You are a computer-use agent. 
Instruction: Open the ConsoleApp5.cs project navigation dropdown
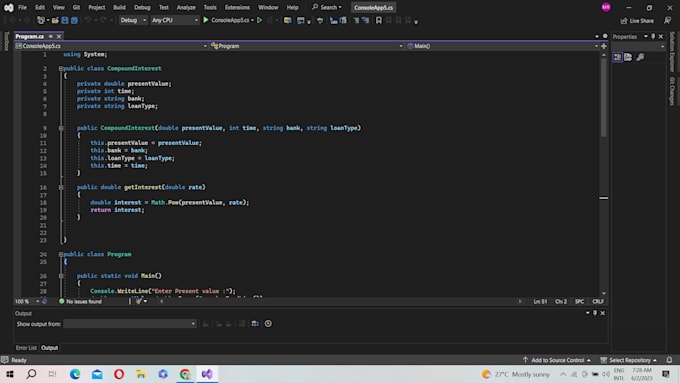click(111, 46)
